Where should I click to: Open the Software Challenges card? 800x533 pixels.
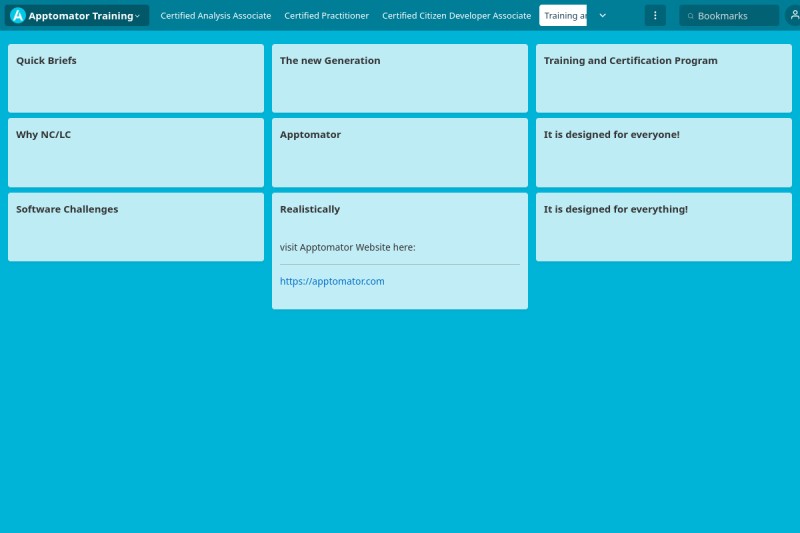[136, 227]
